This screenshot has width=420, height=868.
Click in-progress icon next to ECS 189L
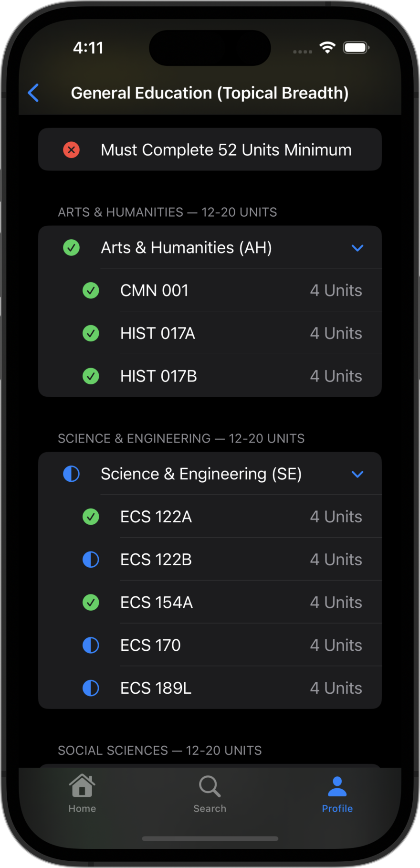tap(91, 688)
